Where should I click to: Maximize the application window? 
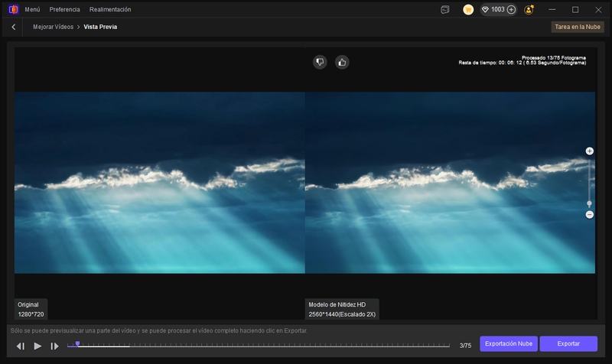tap(575, 10)
